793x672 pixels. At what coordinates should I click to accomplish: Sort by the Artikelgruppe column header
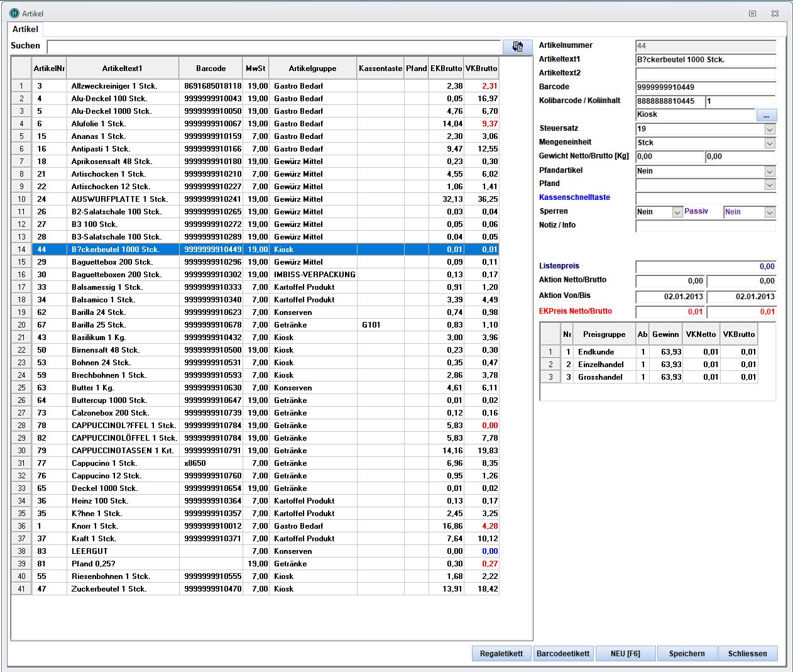coord(312,69)
